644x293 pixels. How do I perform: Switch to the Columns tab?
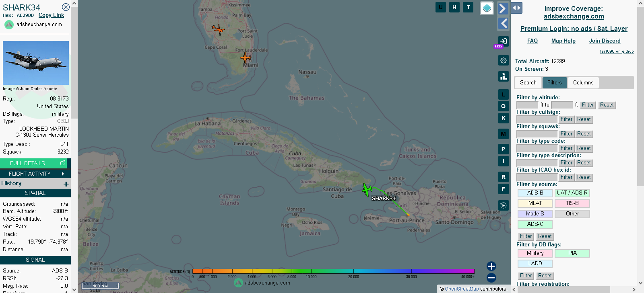pos(583,83)
